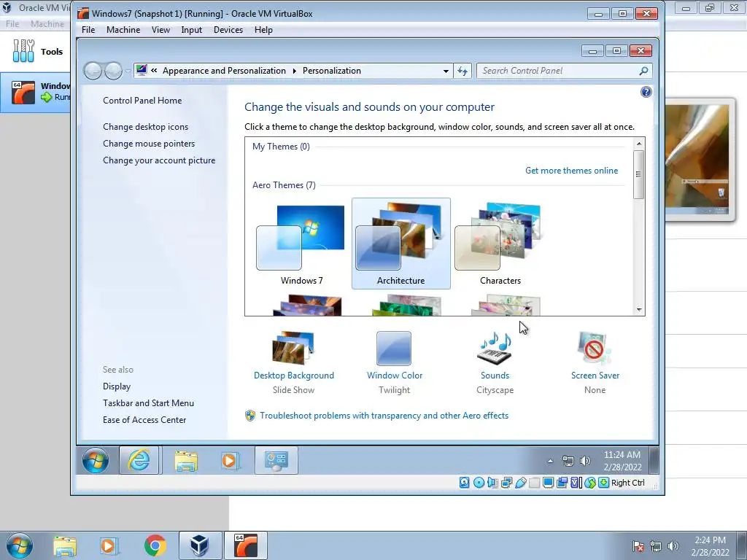Open Ease of Access Center link
Screen dimensions: 747x560
[x=144, y=419]
